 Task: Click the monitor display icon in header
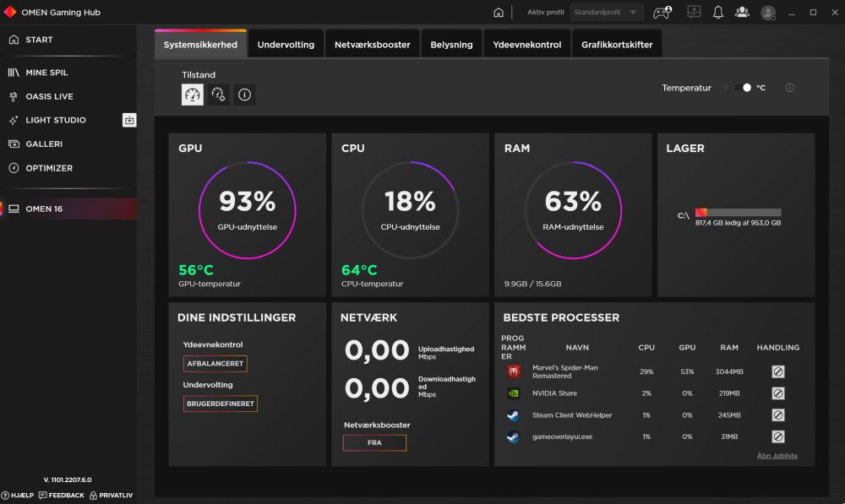pyautogui.click(x=694, y=12)
